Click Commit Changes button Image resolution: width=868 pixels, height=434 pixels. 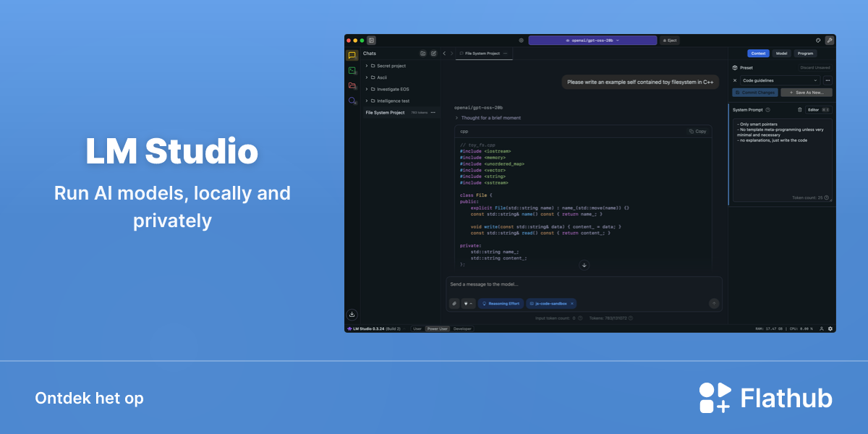(x=755, y=93)
